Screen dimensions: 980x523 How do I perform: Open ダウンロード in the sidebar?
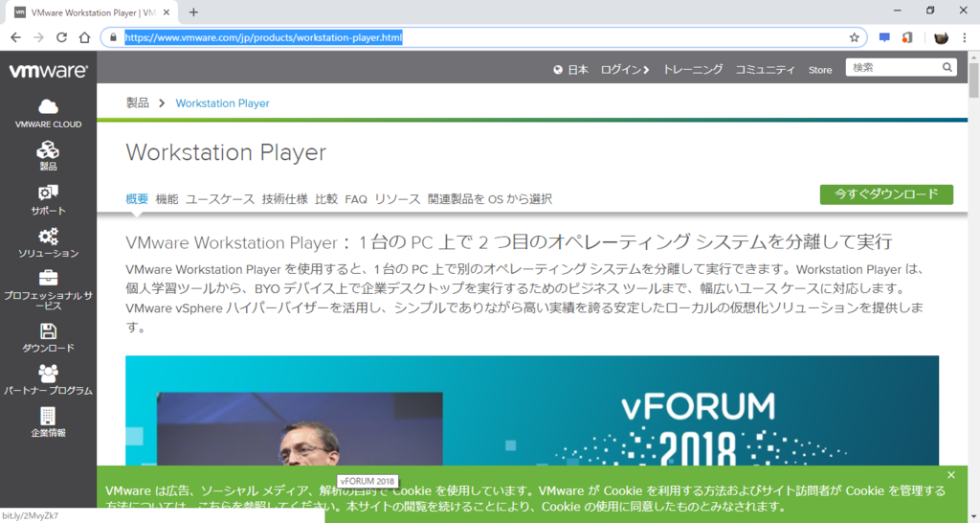pos(48,338)
